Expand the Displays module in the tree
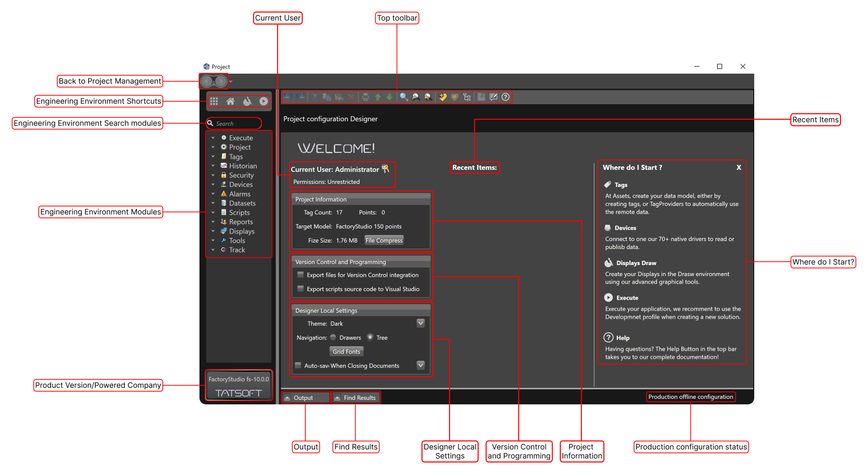 (x=213, y=231)
